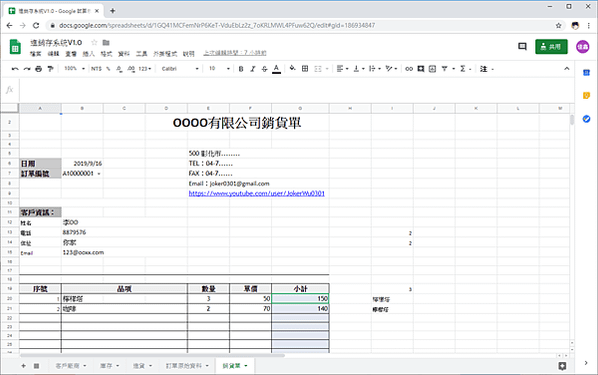Open Keep notes in the side panel
Screen dimensions: 598x375
click(586, 95)
